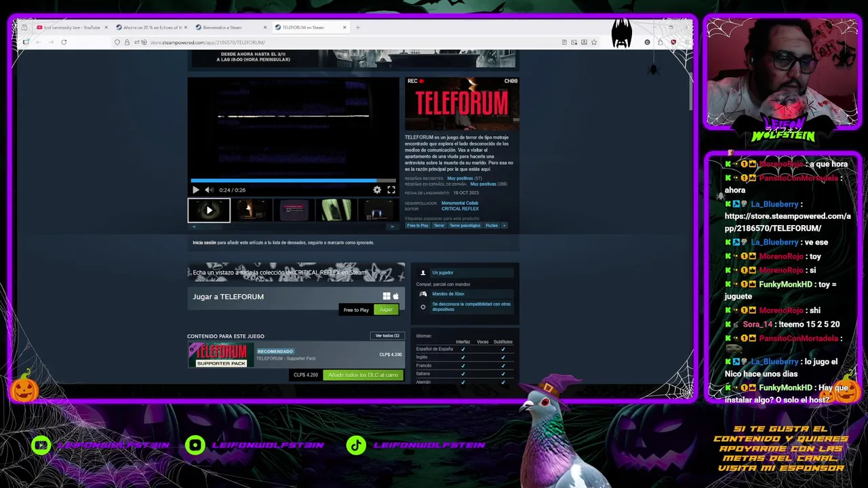Select the first trailer thumbnail with play icon
Viewport: 868px width, 488px height.
click(x=209, y=210)
